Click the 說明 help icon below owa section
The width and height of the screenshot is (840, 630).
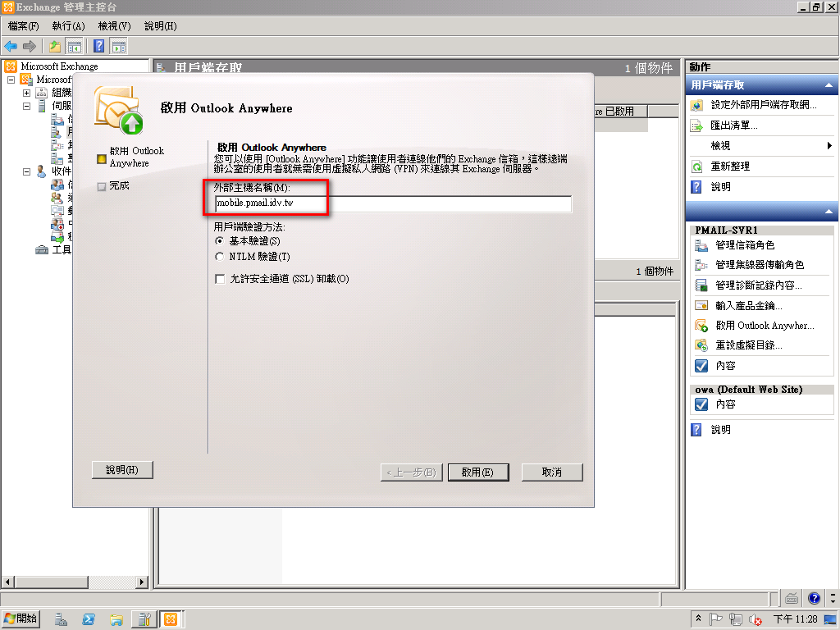click(696, 430)
